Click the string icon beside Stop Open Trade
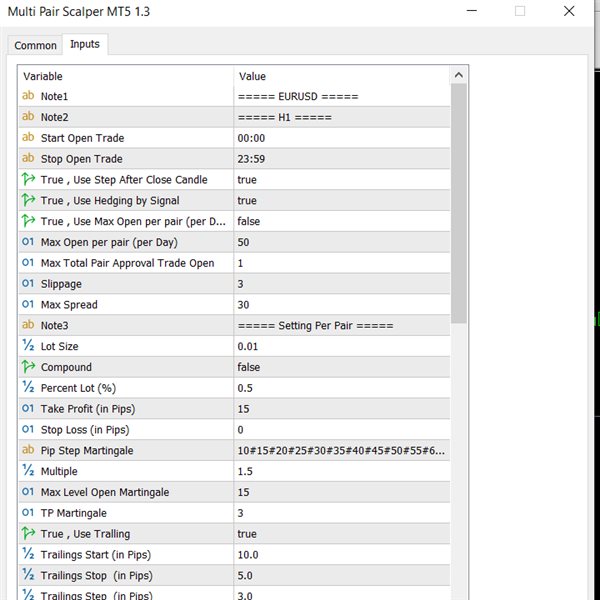The height and width of the screenshot is (600, 600). (x=28, y=158)
